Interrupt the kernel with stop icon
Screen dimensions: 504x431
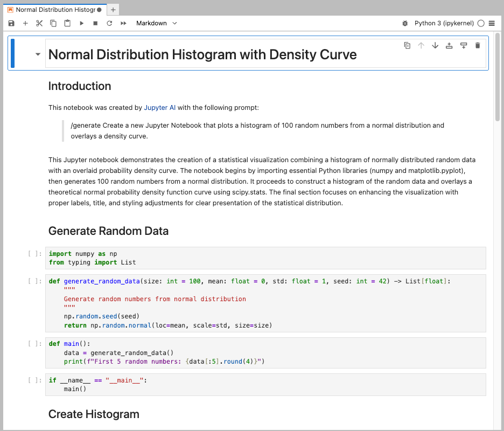[x=95, y=23]
